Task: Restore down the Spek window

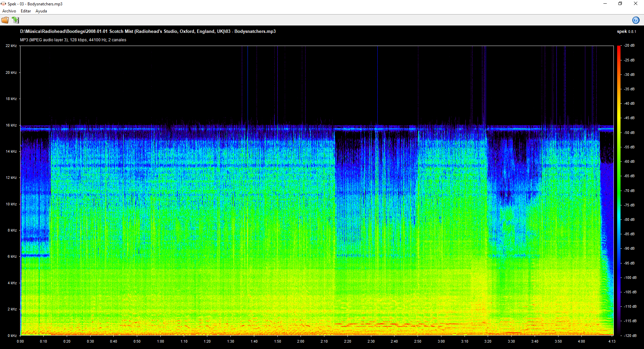Action: pos(620,4)
